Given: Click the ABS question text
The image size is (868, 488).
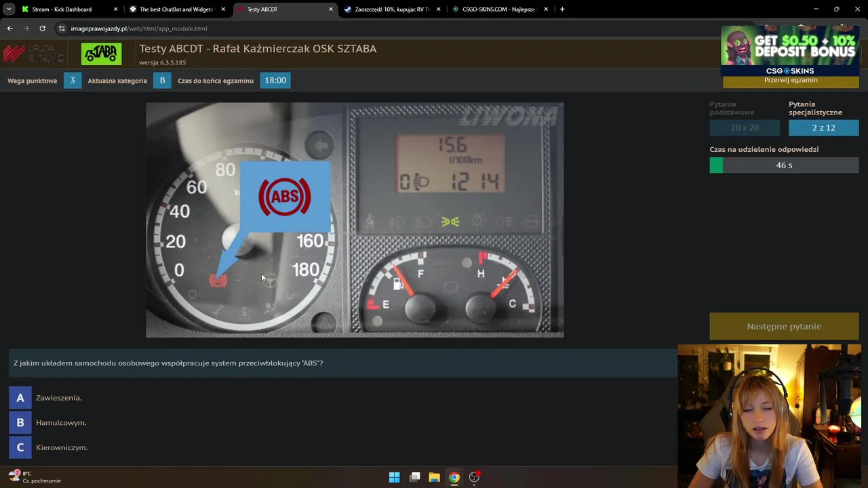Looking at the screenshot, I should coord(168,363).
